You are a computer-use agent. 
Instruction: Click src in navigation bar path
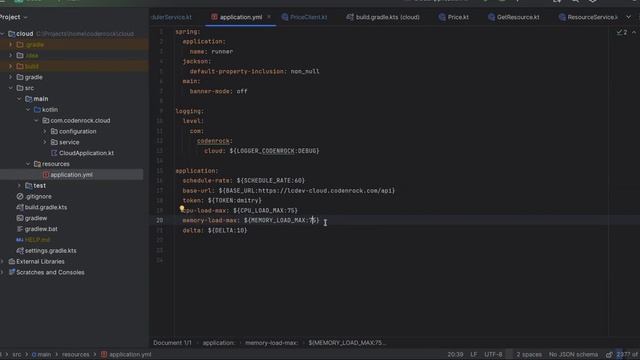[17, 355]
